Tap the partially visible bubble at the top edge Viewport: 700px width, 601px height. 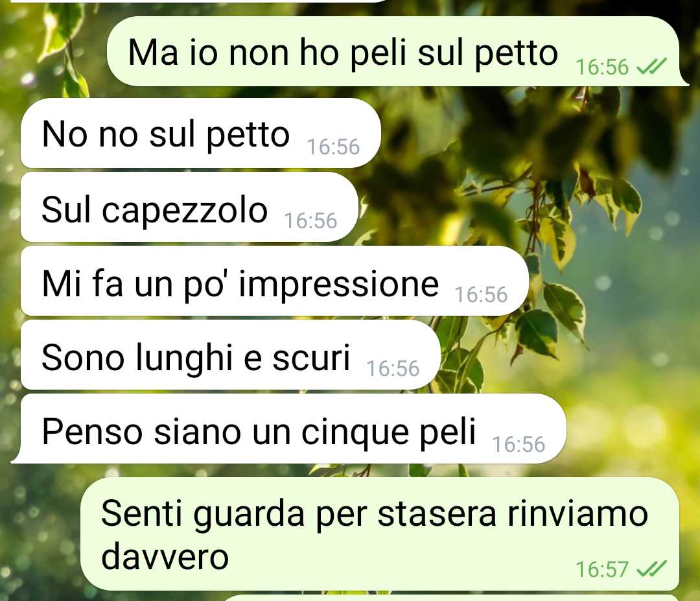pos(201,1)
